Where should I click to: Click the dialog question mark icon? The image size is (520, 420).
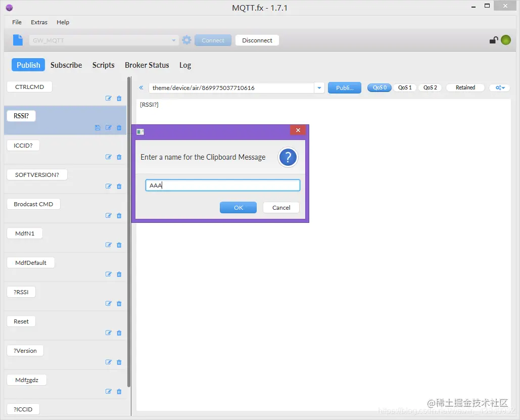tap(288, 157)
